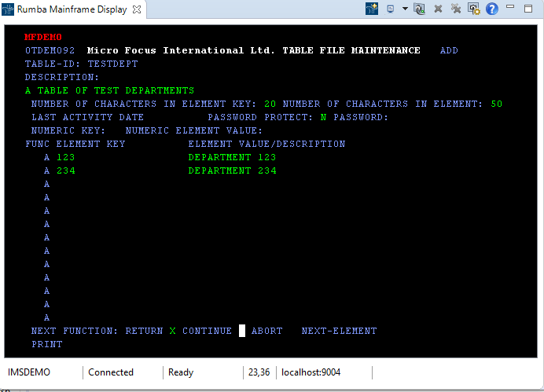Minimize the Rumba view panel

pyautogui.click(x=511, y=8)
